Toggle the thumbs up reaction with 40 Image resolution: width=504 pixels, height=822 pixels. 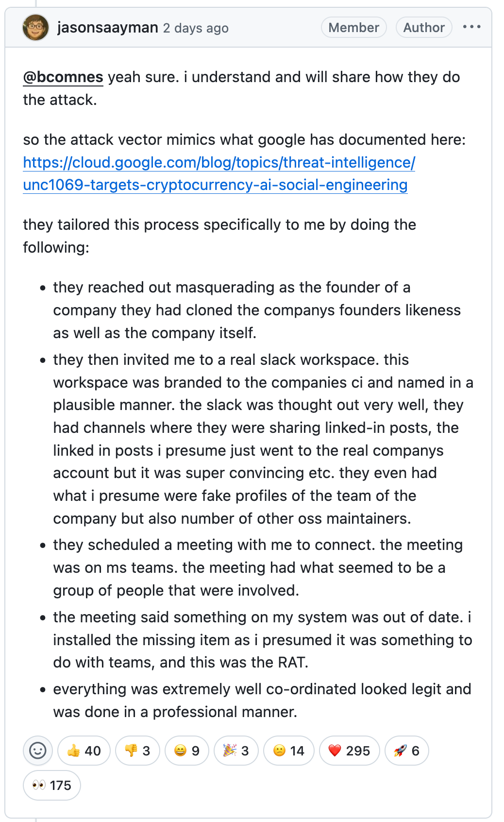[x=84, y=751]
